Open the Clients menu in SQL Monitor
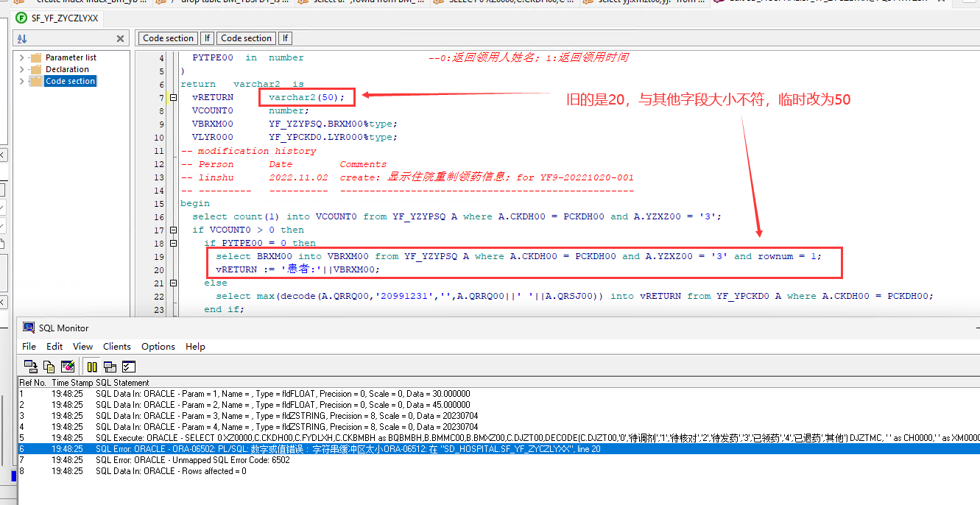Viewport: 980px width, 505px height. click(x=117, y=346)
